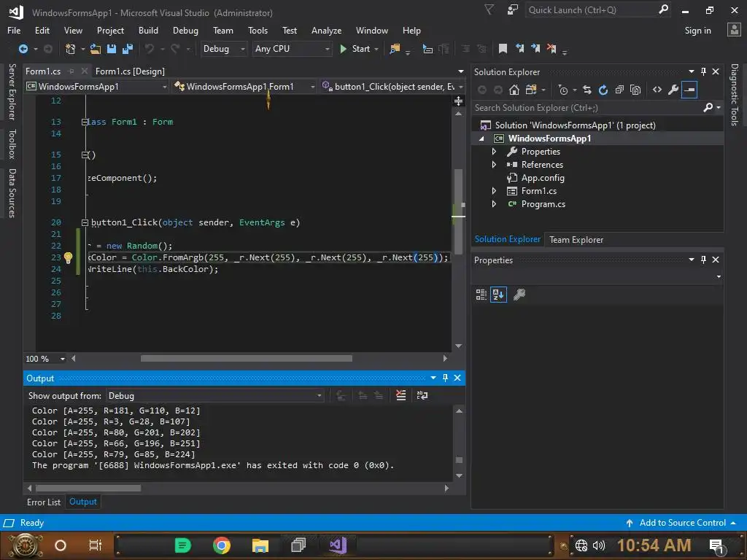Open the Toolbox side tab
The height and width of the screenshot is (560, 747).
[x=12, y=144]
